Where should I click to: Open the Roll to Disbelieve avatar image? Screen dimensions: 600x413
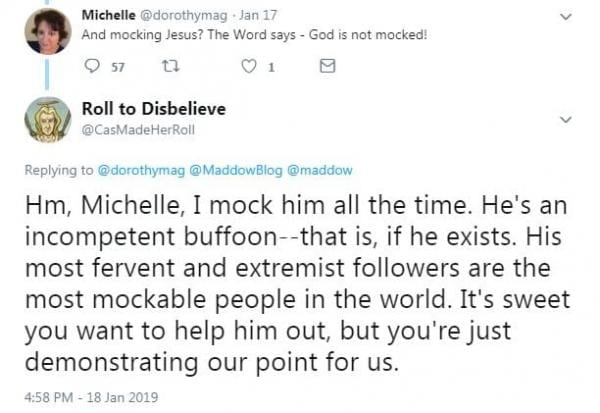click(x=48, y=120)
